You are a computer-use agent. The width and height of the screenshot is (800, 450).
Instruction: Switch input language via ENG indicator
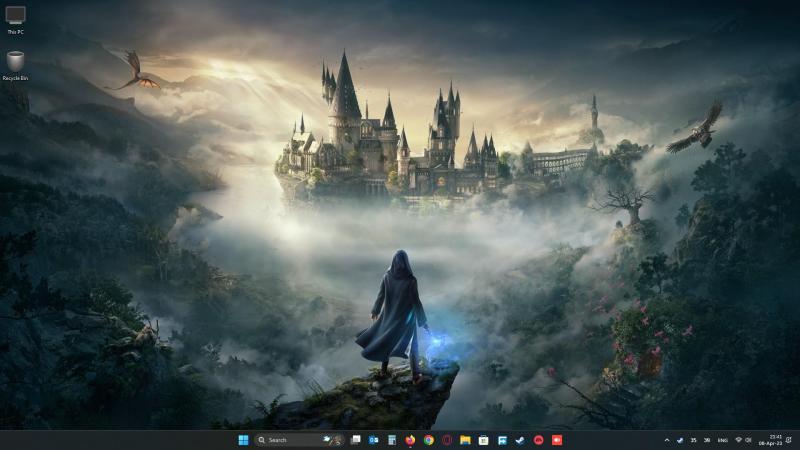(x=722, y=440)
